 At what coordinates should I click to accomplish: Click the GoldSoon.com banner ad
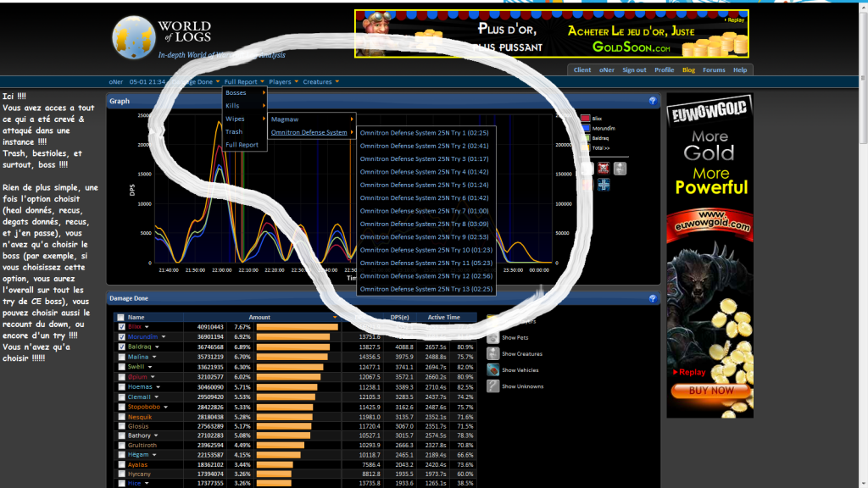point(552,34)
